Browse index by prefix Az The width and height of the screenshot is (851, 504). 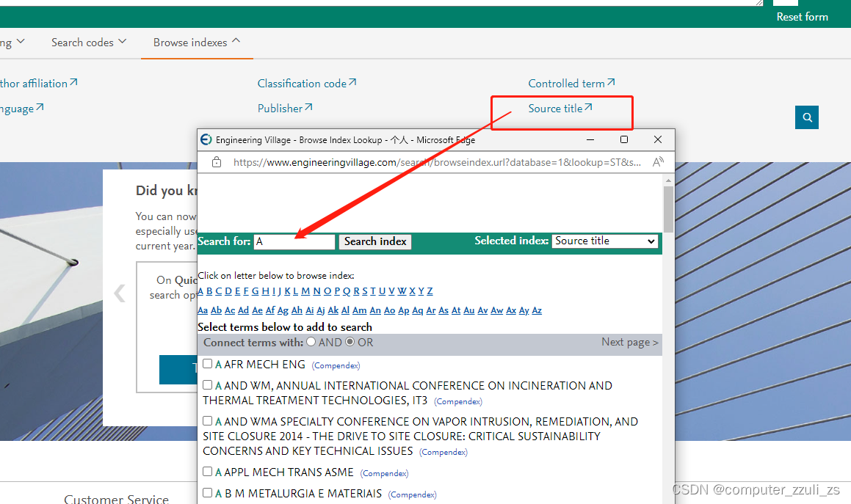[x=537, y=310]
